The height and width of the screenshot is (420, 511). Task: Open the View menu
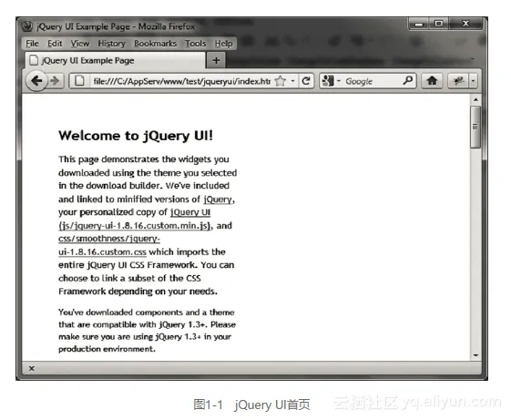(80, 44)
